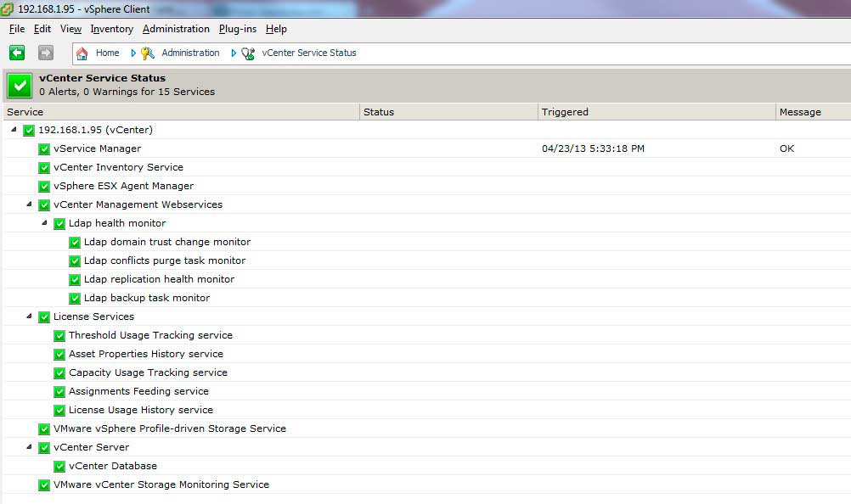Click the vSphere Client title bar icon

click(7, 8)
